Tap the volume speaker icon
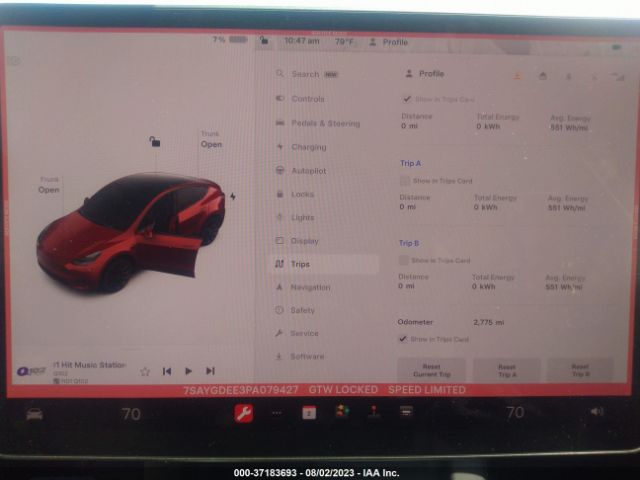 tap(596, 411)
